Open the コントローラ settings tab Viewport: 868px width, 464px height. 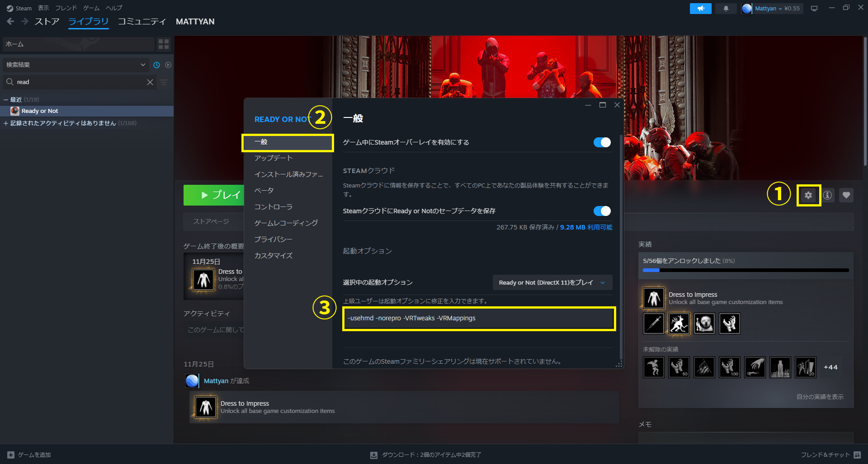pyautogui.click(x=274, y=207)
